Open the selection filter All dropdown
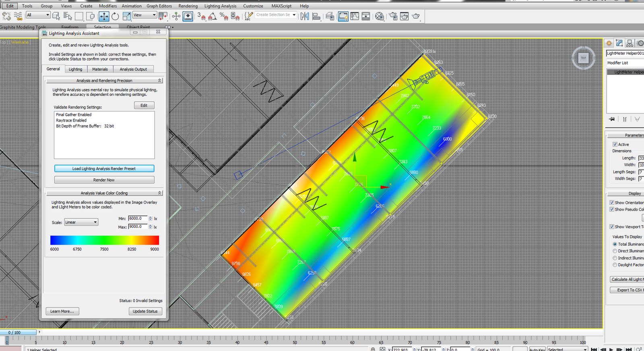Image resolution: width=644 pixels, height=351 pixels. pos(38,15)
